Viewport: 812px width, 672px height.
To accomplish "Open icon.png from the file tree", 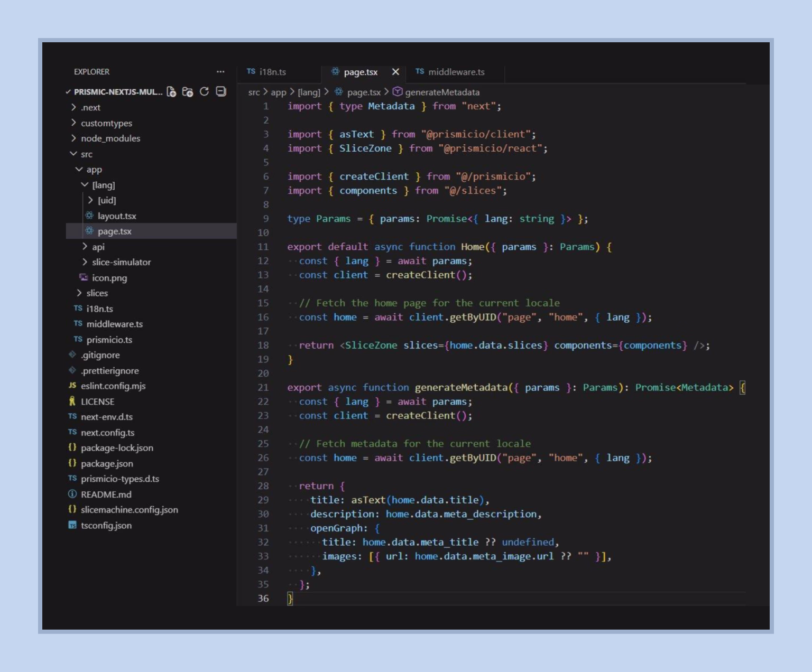I will [109, 278].
